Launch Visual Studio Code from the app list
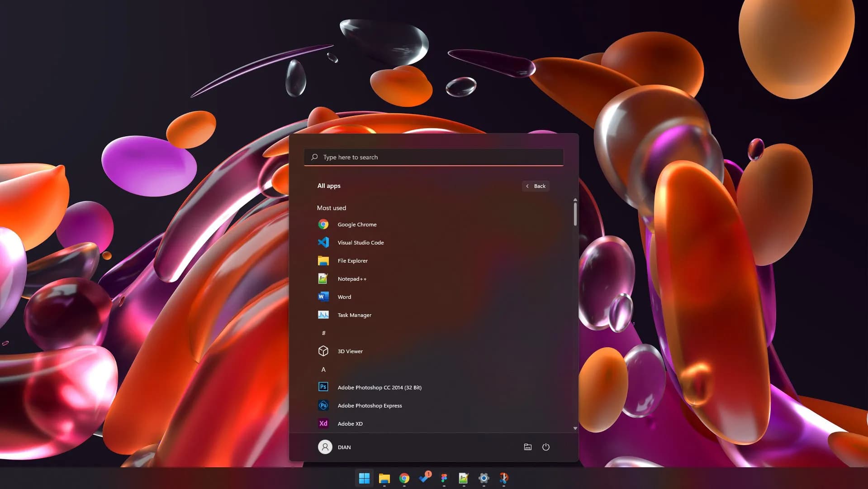This screenshot has width=868, height=489. pos(360,243)
